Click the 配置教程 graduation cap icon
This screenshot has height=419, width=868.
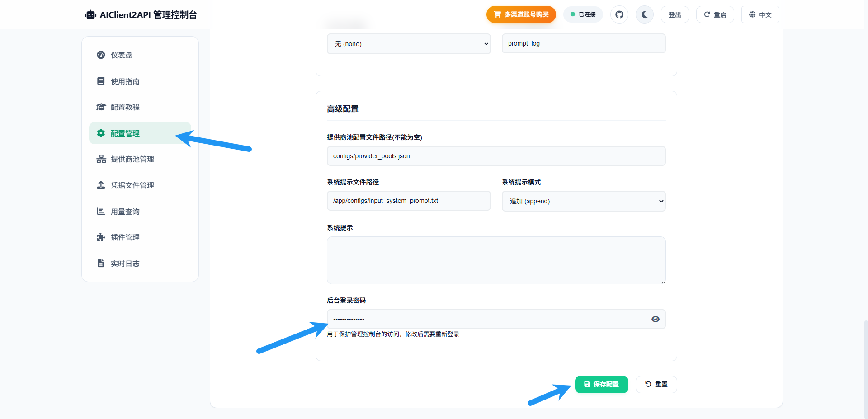point(101,107)
